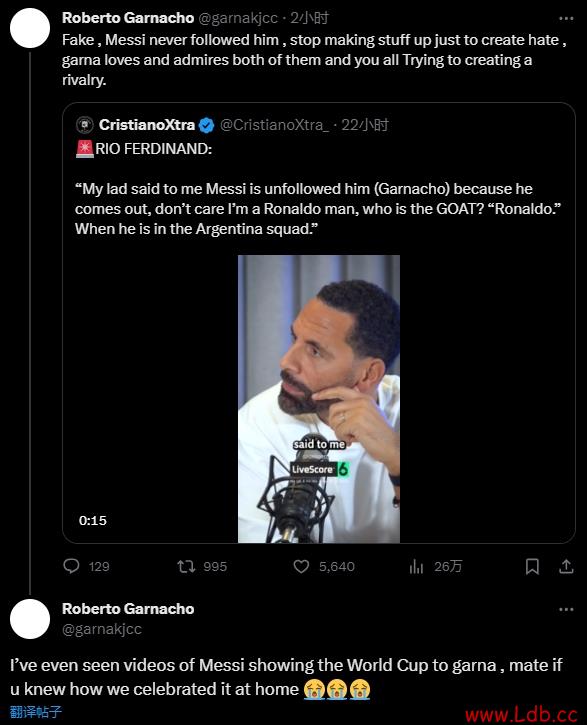Bookmark the tweet using the bookmark icon
Viewport: 587px width, 725px height.
[532, 566]
